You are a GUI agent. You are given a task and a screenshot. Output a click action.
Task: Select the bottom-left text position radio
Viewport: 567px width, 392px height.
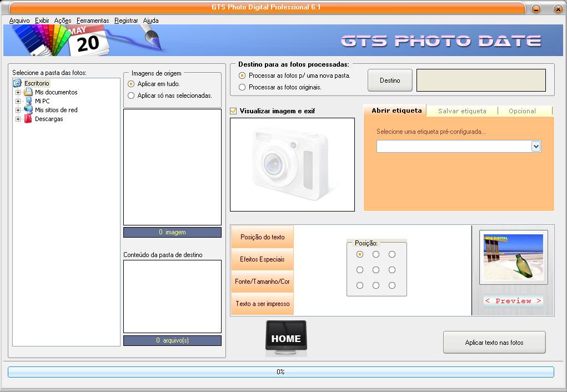[360, 285]
